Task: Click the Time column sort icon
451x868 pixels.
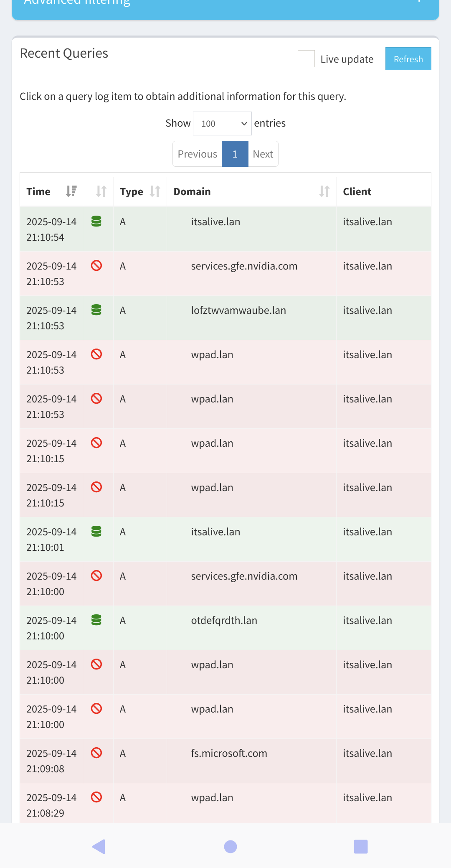Action: point(71,191)
